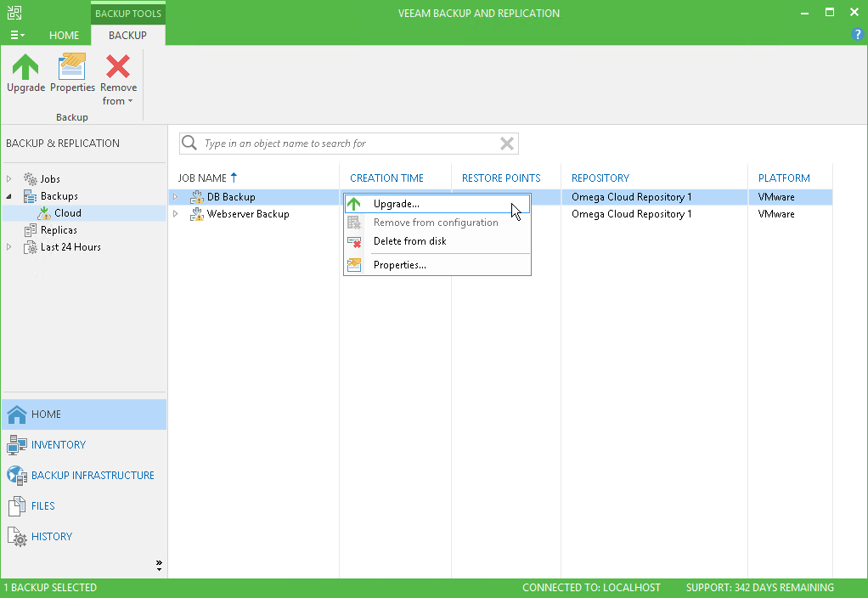The width and height of the screenshot is (868, 598).
Task: Click the Replicas node icon
Action: (x=30, y=230)
